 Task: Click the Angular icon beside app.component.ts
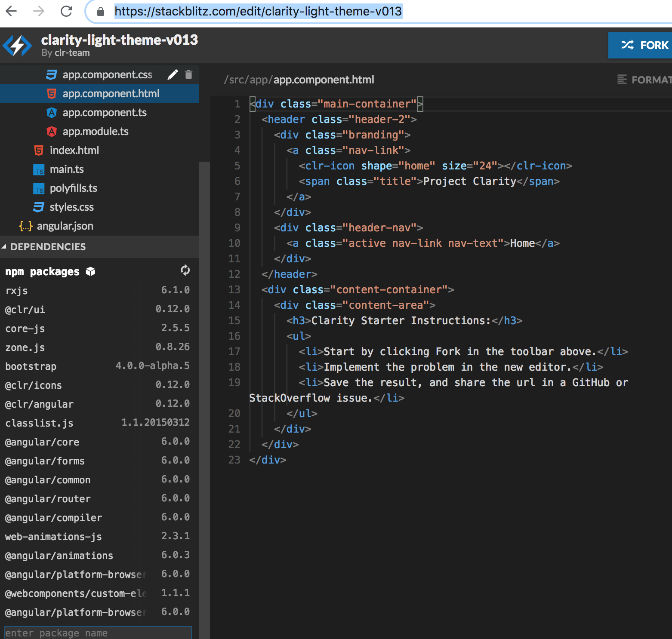click(x=52, y=113)
